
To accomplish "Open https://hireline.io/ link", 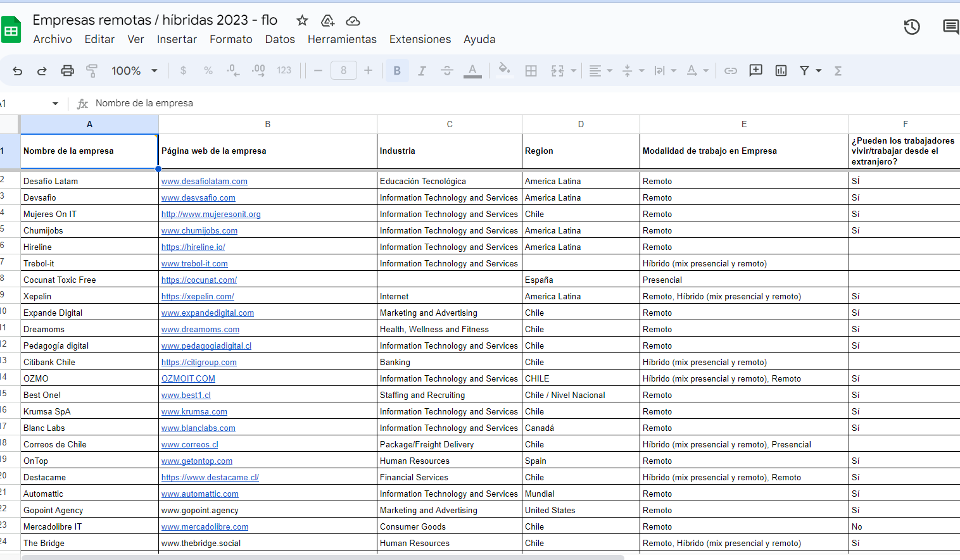I will [x=193, y=247].
